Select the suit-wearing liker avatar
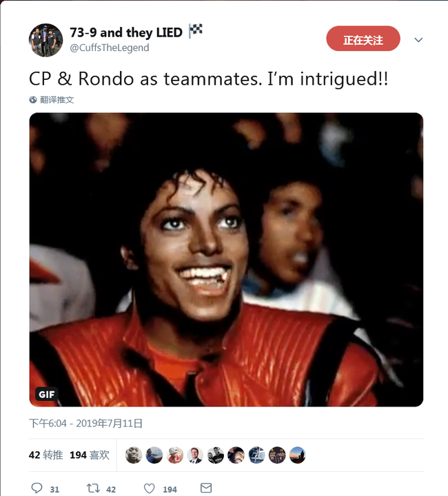 [195, 455]
